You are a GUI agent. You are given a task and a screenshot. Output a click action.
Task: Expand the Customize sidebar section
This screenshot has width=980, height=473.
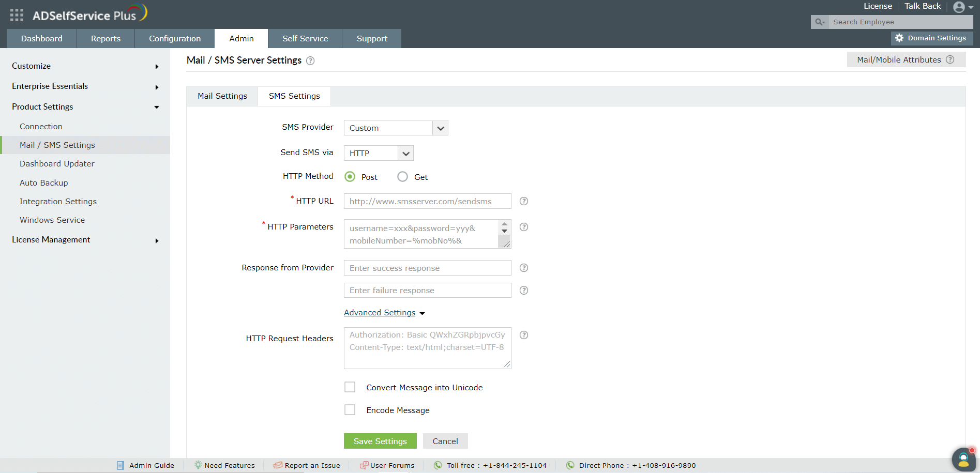tap(85, 66)
